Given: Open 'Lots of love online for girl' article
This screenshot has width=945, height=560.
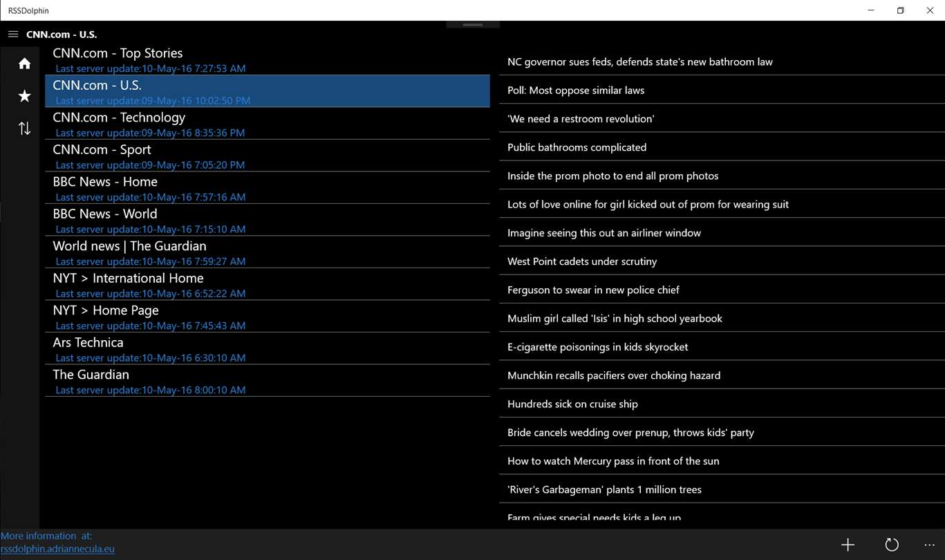Looking at the screenshot, I should pos(722,204).
